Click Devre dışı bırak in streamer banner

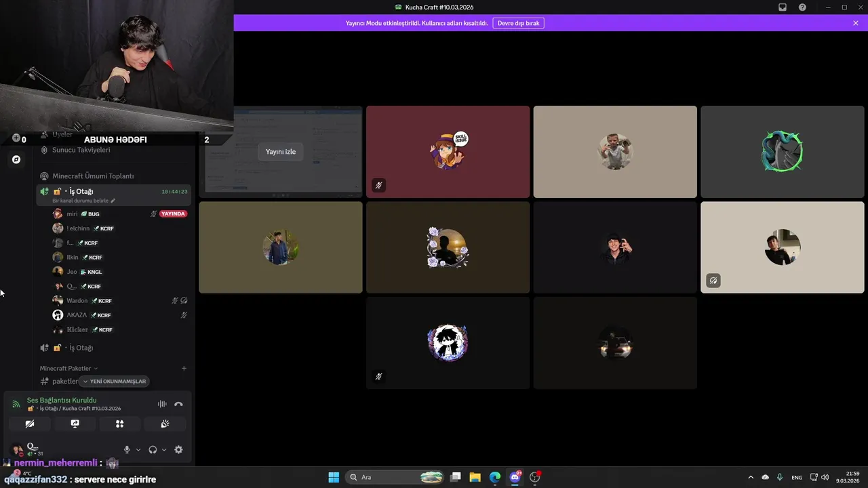(x=518, y=23)
